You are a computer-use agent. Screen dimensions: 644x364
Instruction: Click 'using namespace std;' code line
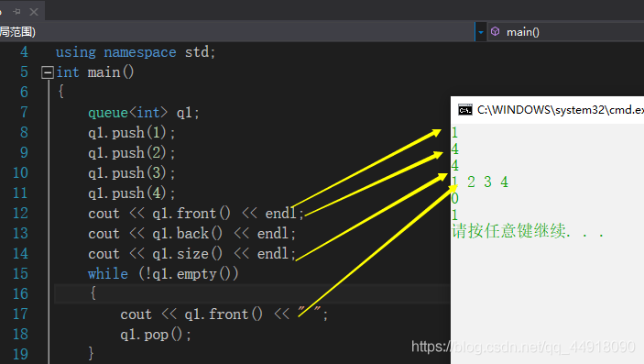click(x=136, y=52)
